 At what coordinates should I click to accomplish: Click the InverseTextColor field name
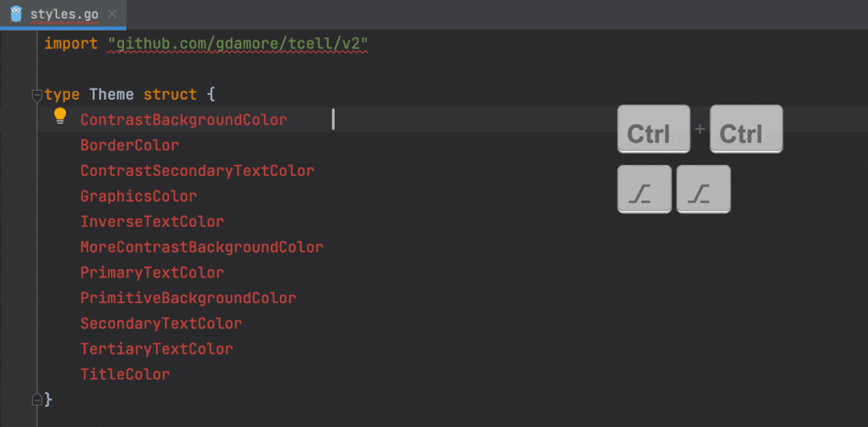click(x=152, y=222)
